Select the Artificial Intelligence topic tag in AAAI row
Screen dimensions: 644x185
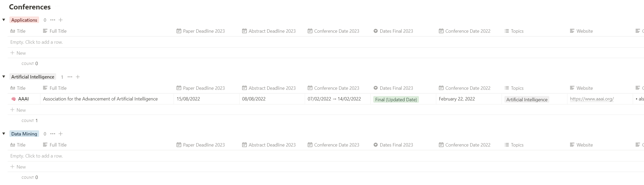[527, 99]
